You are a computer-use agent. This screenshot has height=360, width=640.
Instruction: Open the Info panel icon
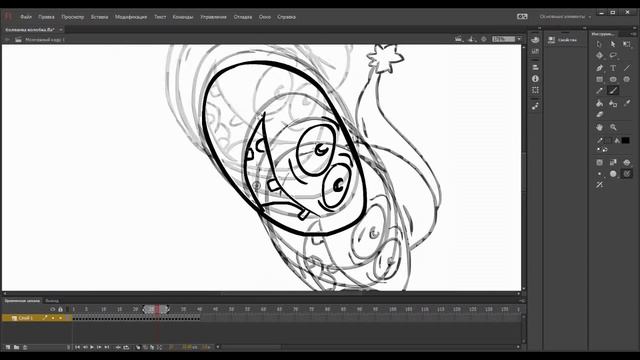pyautogui.click(x=536, y=78)
